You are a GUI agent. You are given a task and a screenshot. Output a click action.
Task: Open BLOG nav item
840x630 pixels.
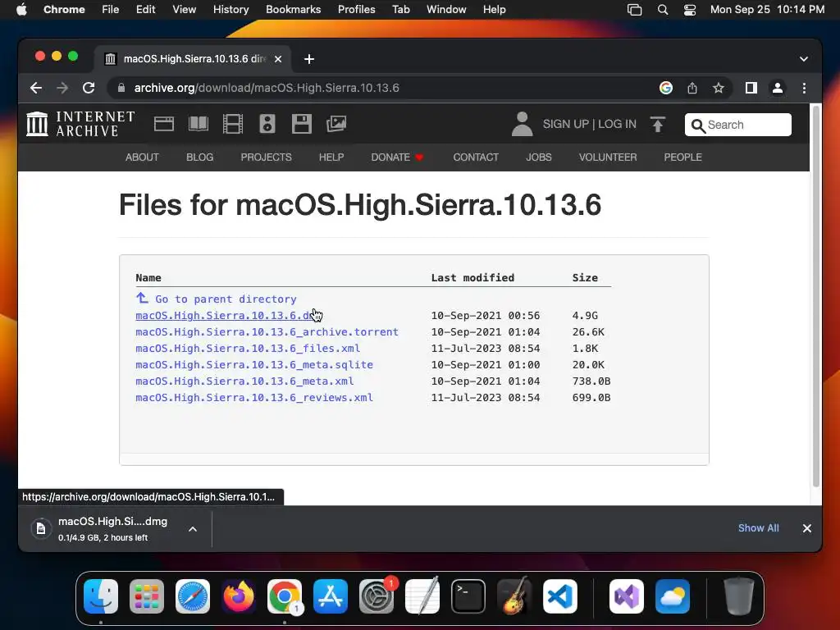[200, 157]
